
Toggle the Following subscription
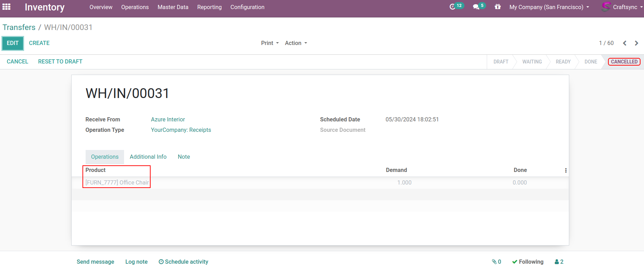[528, 262]
